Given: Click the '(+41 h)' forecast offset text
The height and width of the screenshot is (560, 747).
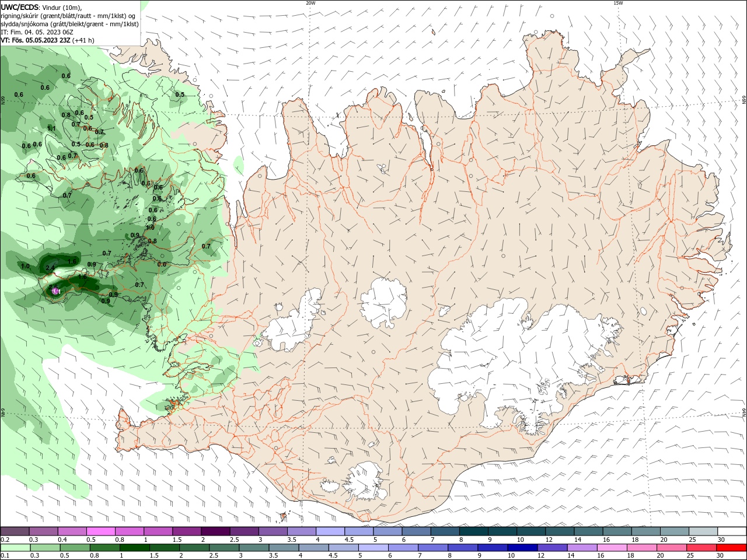Looking at the screenshot, I should [x=83, y=40].
